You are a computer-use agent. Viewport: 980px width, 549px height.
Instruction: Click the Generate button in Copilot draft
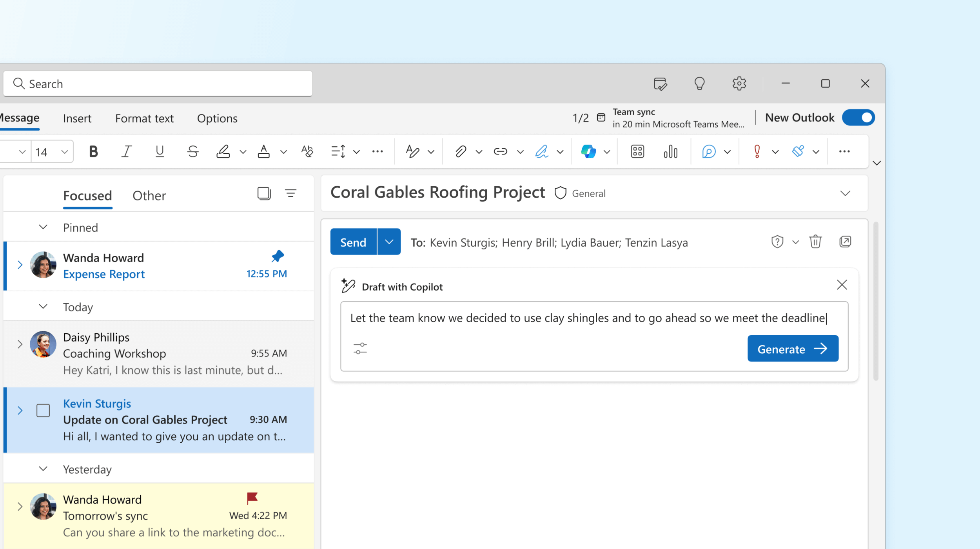(792, 348)
